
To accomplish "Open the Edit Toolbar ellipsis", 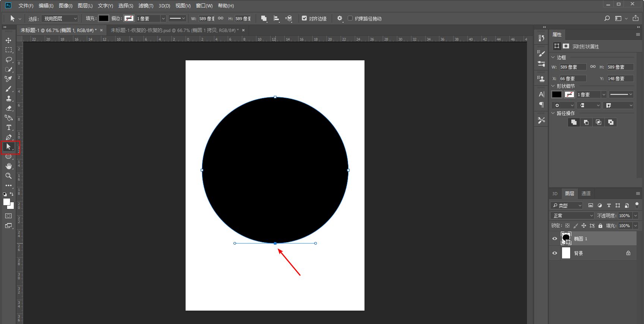I will click(9, 185).
